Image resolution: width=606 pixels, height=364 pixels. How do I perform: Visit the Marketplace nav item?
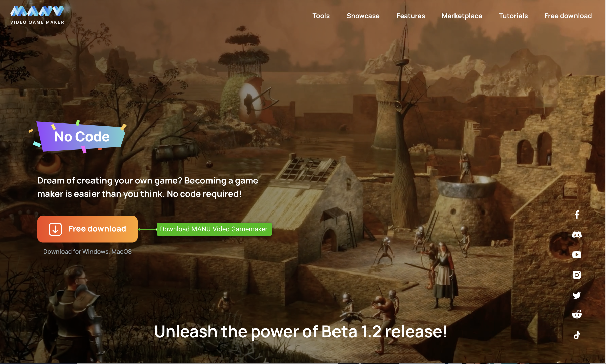pos(462,16)
